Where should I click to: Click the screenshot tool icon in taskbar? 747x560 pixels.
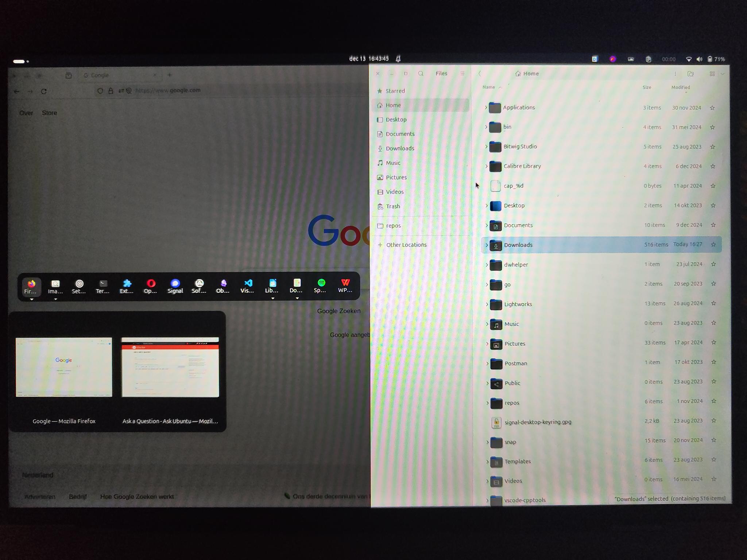(630, 58)
